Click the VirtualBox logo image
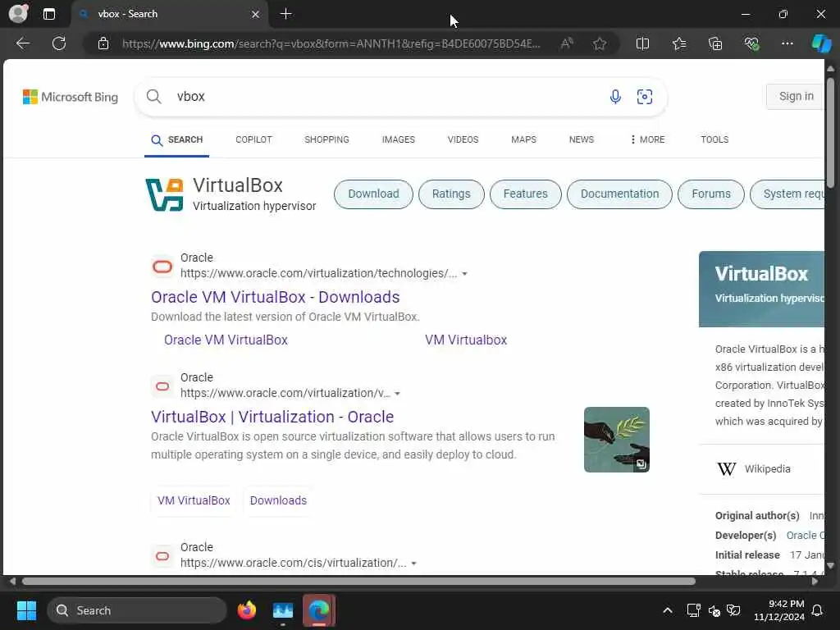The image size is (840, 630). pyautogui.click(x=164, y=195)
